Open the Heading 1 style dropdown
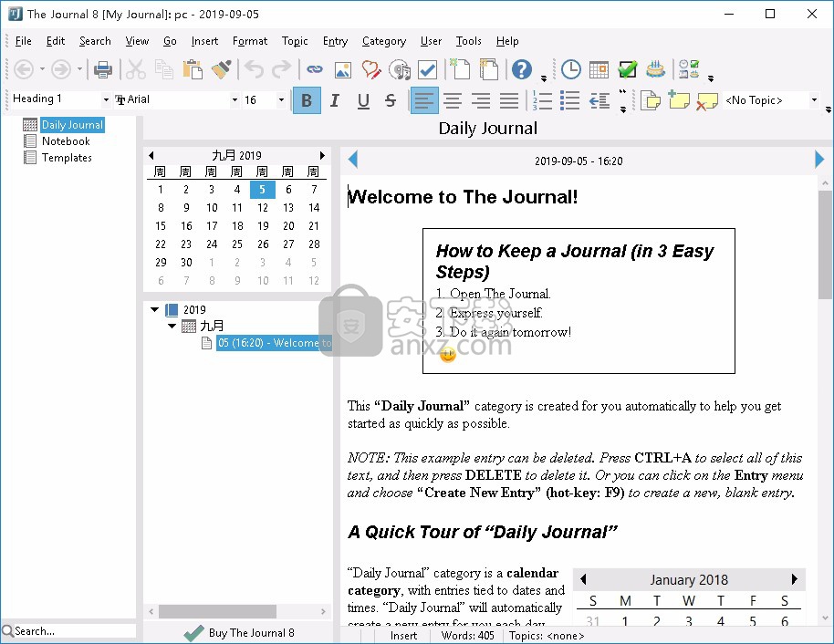 click(x=106, y=100)
